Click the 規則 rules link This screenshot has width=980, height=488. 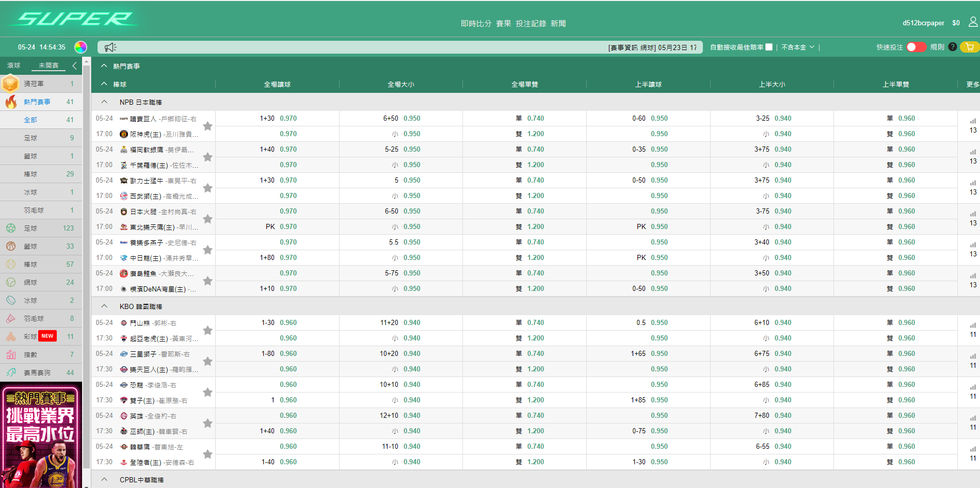pos(937,47)
